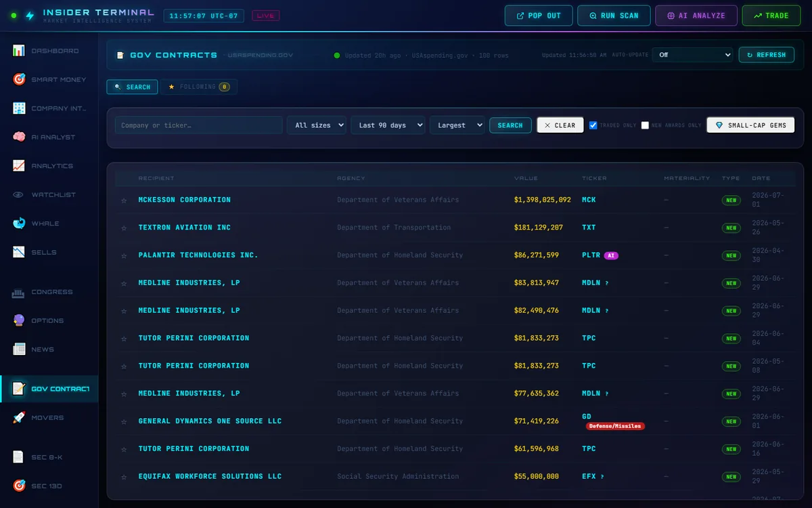Viewport: 812px width, 508px height.
Task: Click the MCK ticker link
Action: click(589, 200)
